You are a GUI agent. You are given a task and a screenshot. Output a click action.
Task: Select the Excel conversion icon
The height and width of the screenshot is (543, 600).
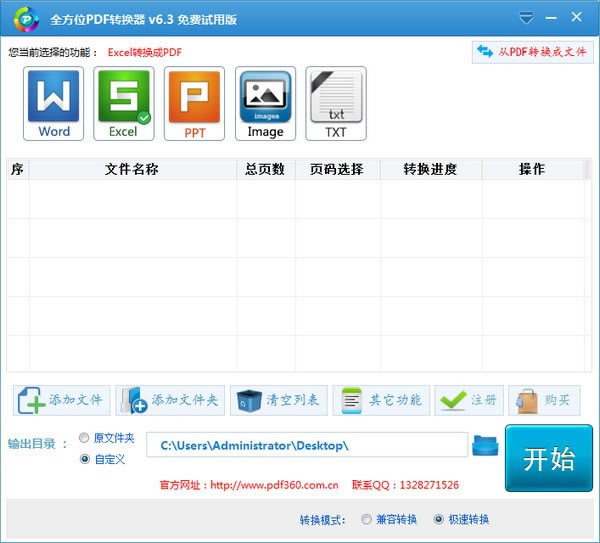pos(124,104)
